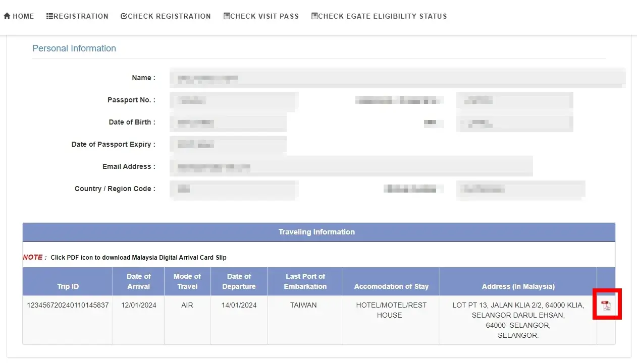Click the icon beside CHECK EGATE ELIGIBILITY STATUS
Image resolution: width=637 pixels, height=364 pixels.
(314, 16)
